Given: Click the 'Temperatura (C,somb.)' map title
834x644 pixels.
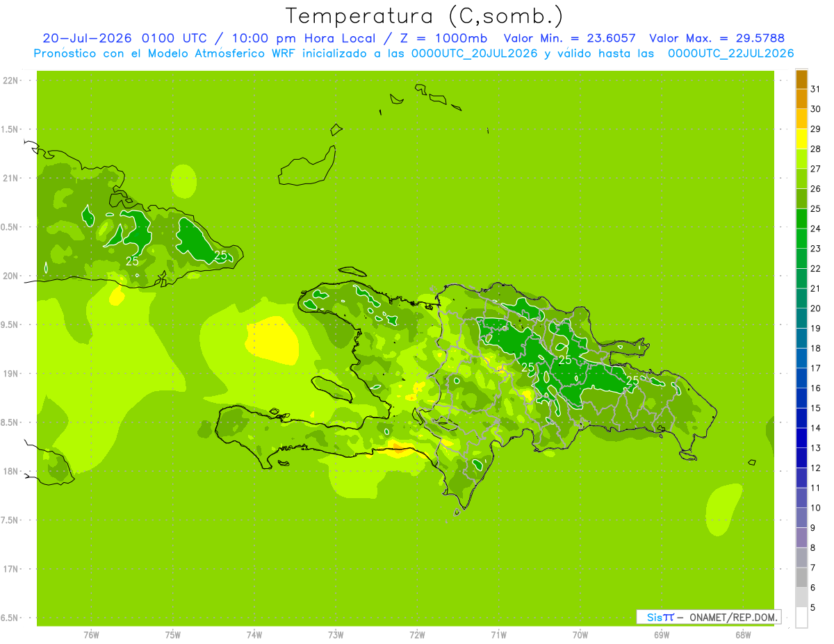Looking at the screenshot, I should pyautogui.click(x=425, y=15).
